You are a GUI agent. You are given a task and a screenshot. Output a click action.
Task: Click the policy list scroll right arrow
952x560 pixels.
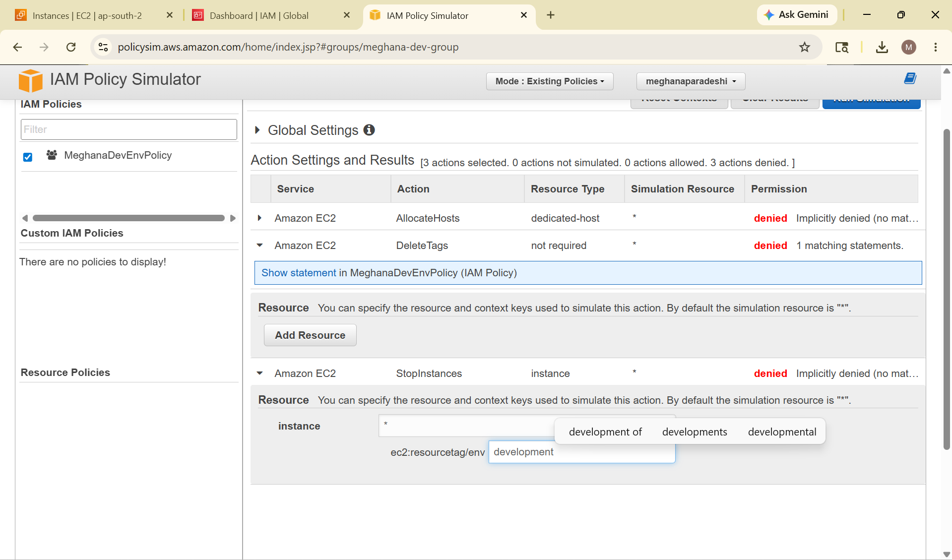(233, 218)
